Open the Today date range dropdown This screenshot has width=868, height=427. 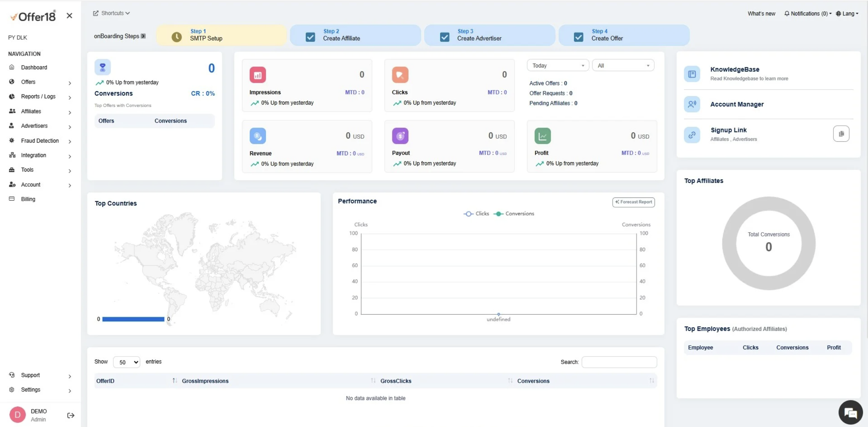557,65
